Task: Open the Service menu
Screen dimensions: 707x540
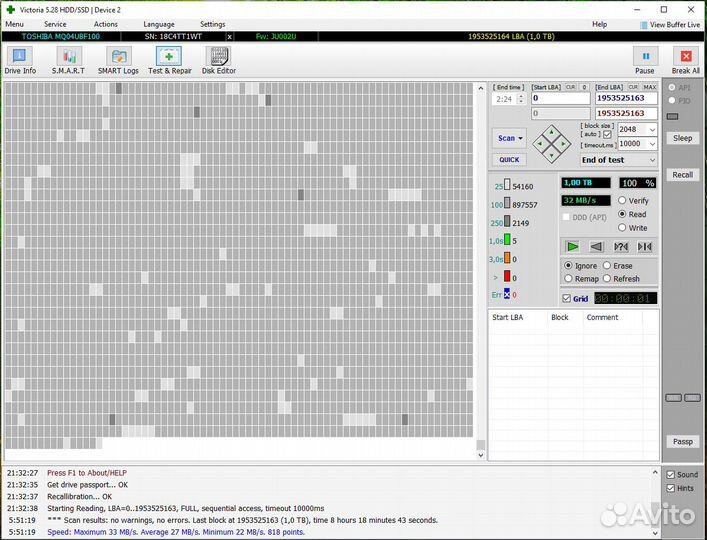Action: (55, 24)
